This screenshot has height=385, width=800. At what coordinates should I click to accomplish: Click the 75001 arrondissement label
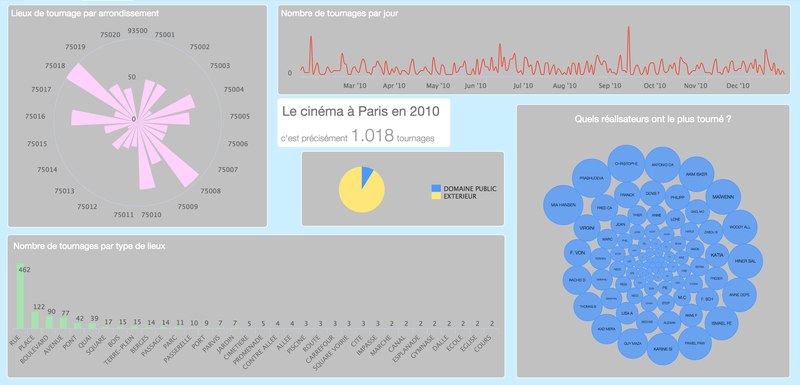point(164,35)
